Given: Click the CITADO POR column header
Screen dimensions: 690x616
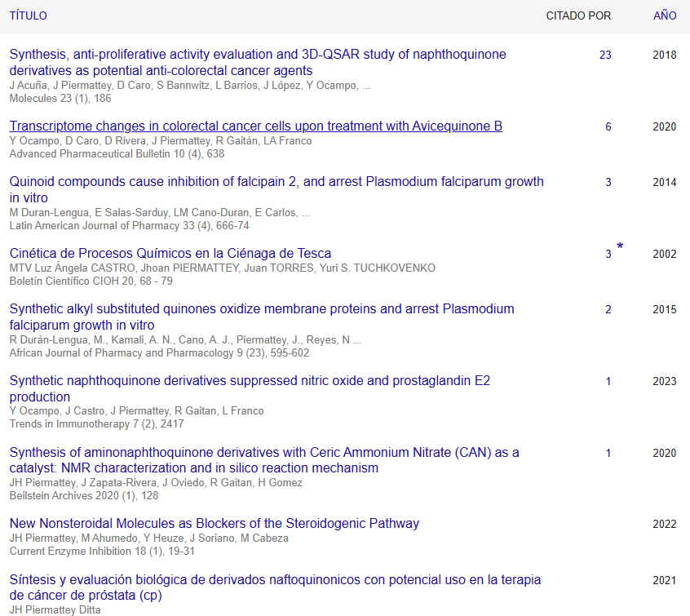Looking at the screenshot, I should (578, 16).
